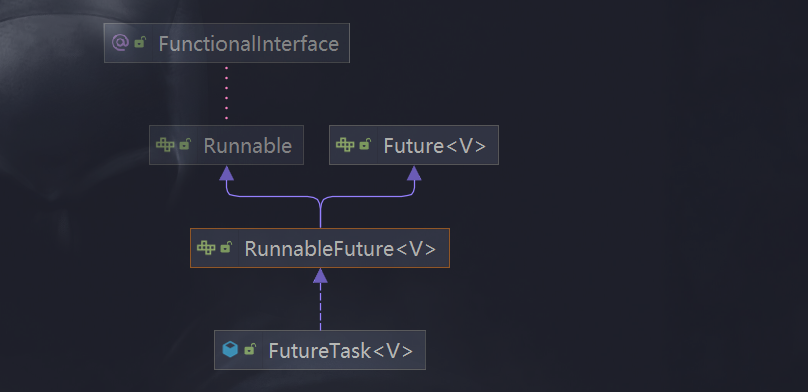Viewport: 808px width, 392px height.
Task: Select the RunnableFuture<V> node
Action: [320, 248]
